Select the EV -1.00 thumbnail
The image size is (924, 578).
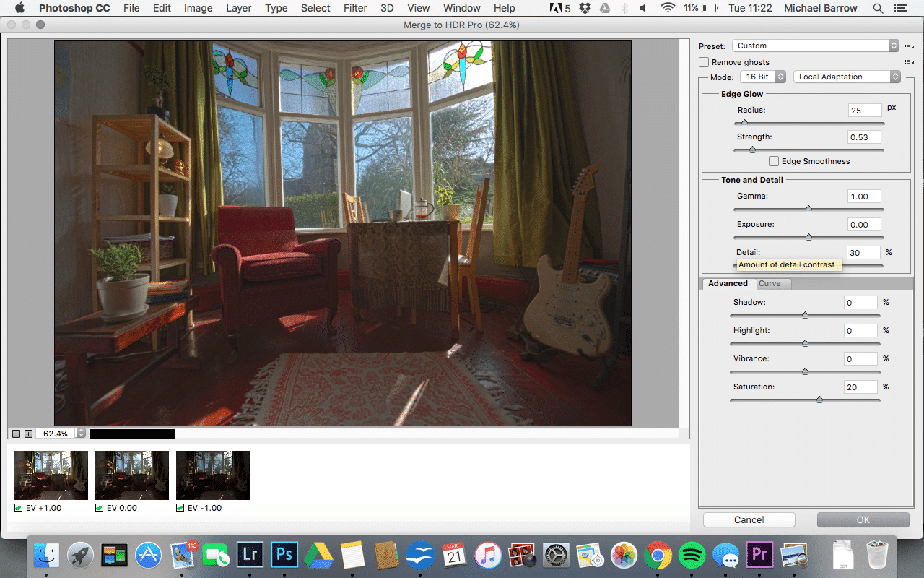(213, 475)
